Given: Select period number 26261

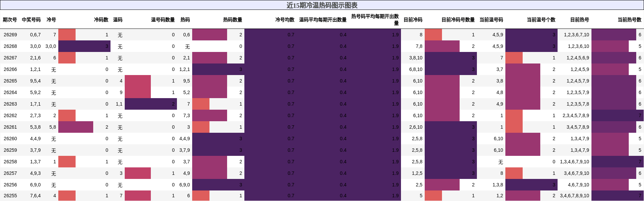Looking at the screenshot, I should [x=10, y=127].
